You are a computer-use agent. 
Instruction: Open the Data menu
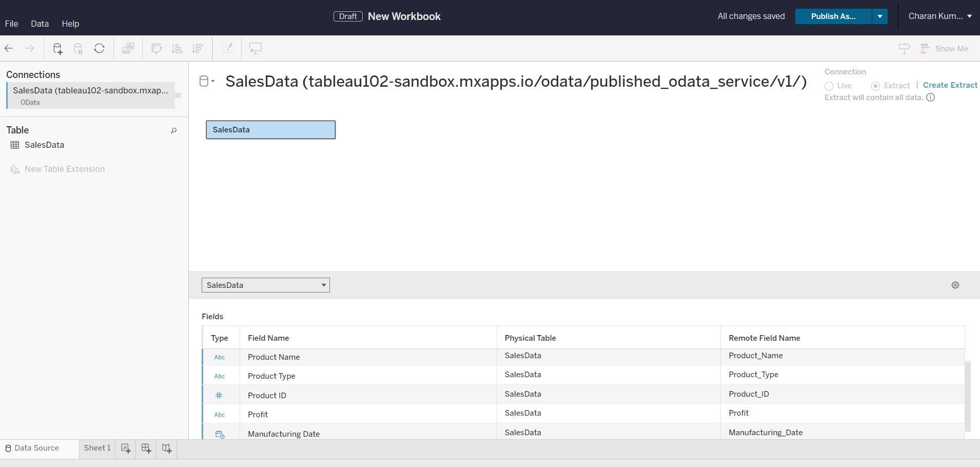click(x=40, y=24)
